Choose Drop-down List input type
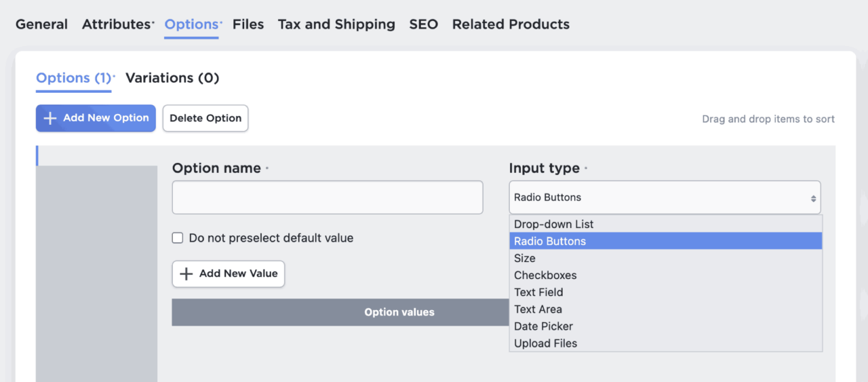Viewport: 868px width, 382px height. 666,224
